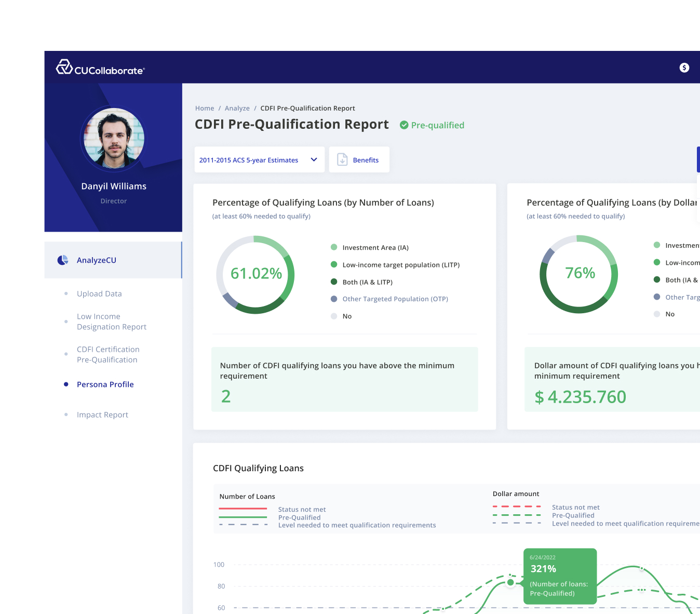
Task: Click the CUCollaborate logo icon
Action: 63,66
